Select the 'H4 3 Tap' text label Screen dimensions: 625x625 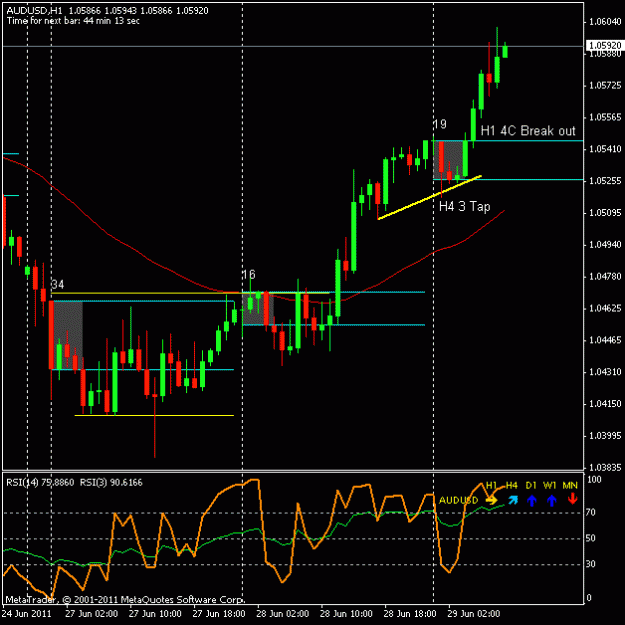pos(464,206)
